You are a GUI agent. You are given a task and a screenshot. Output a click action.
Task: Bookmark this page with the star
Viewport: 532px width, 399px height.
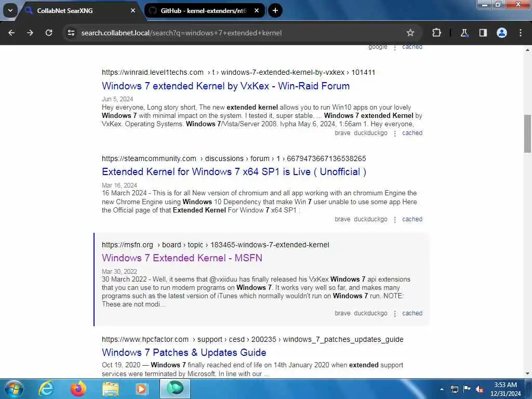(410, 33)
